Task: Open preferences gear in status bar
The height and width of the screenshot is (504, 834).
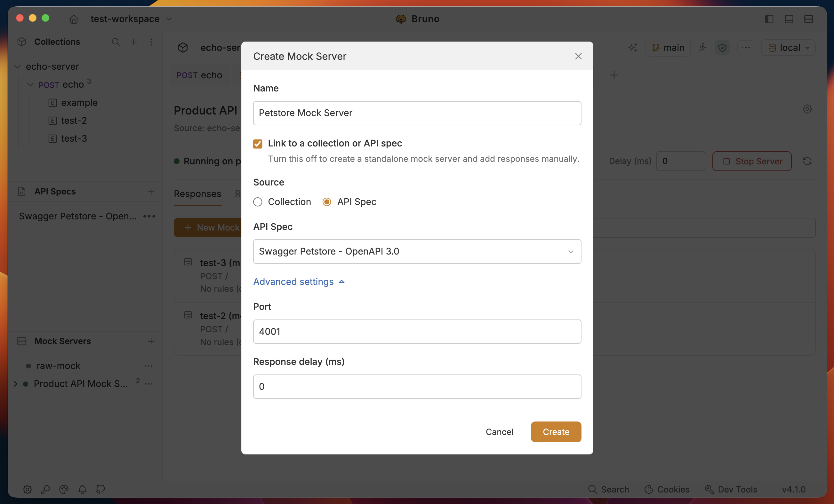Action: pos(28,489)
